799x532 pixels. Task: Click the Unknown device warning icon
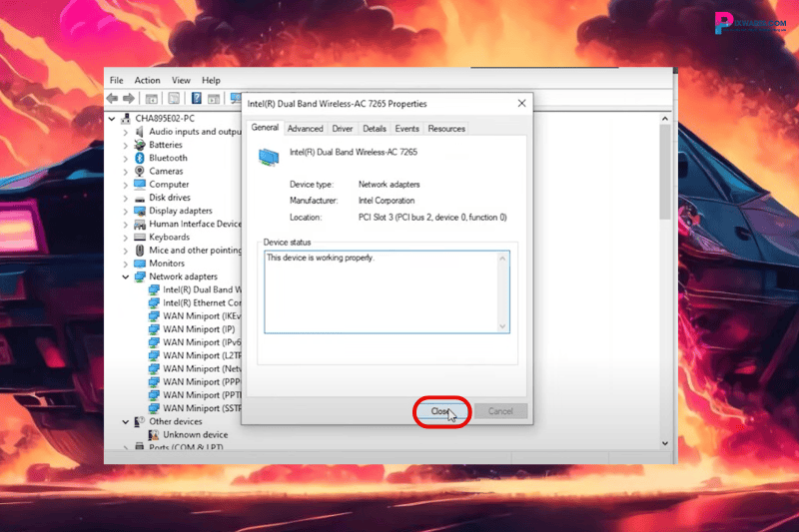(154, 435)
